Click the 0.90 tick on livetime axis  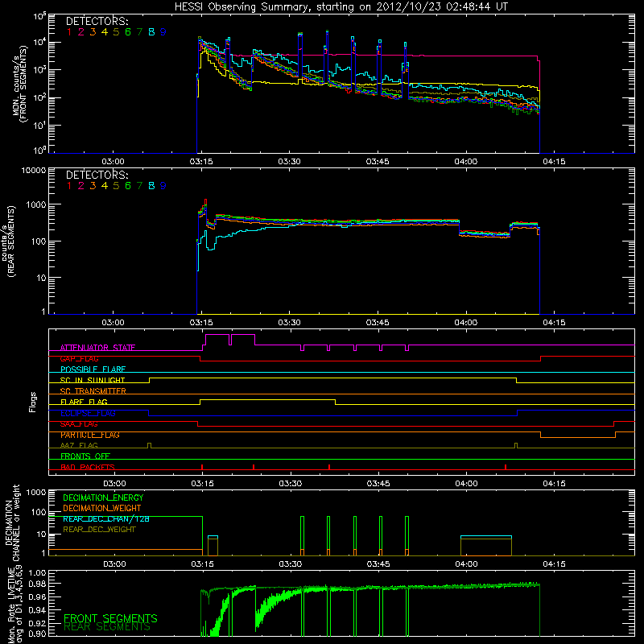(38, 634)
